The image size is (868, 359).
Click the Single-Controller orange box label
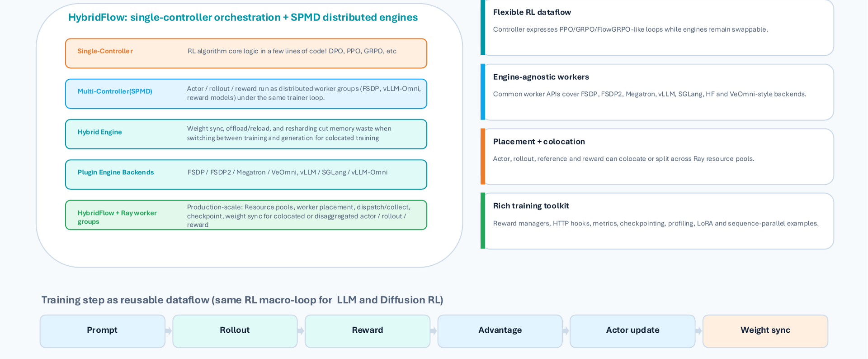tap(105, 51)
